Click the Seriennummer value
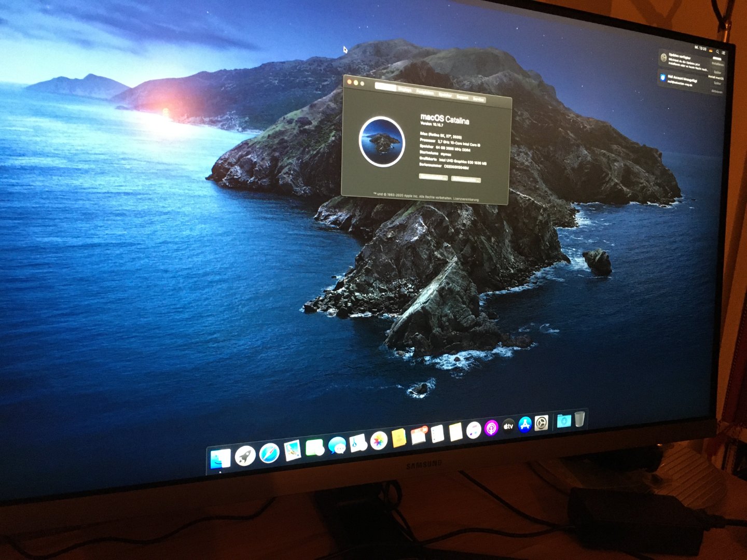 pyautogui.click(x=457, y=167)
